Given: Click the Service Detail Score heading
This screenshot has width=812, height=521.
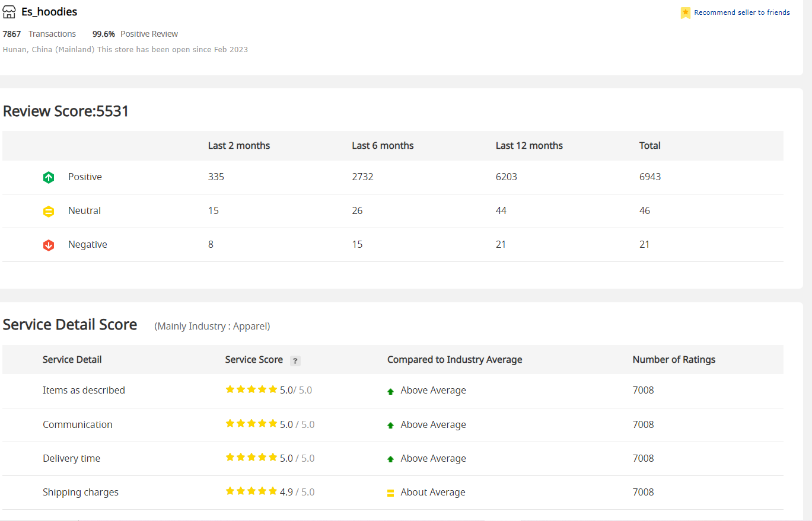Looking at the screenshot, I should [70, 324].
